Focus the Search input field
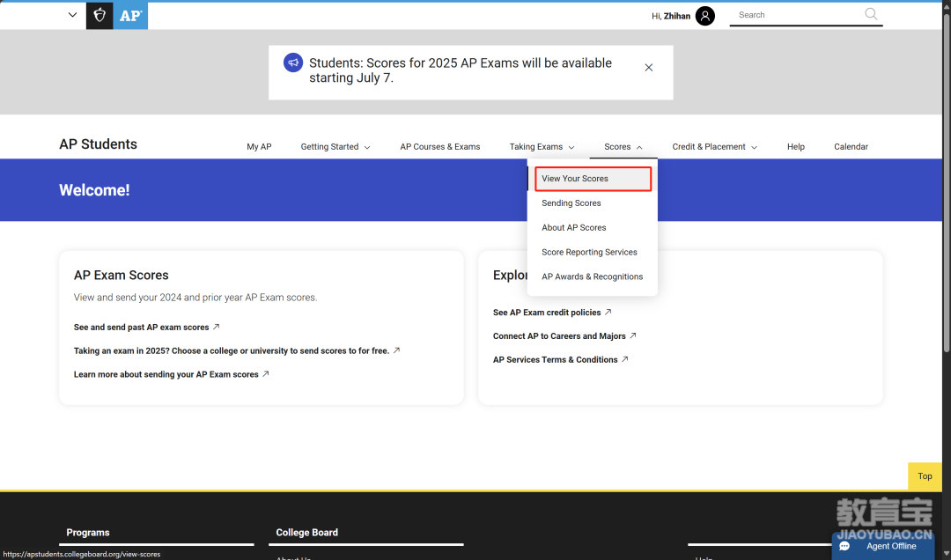 coord(799,15)
